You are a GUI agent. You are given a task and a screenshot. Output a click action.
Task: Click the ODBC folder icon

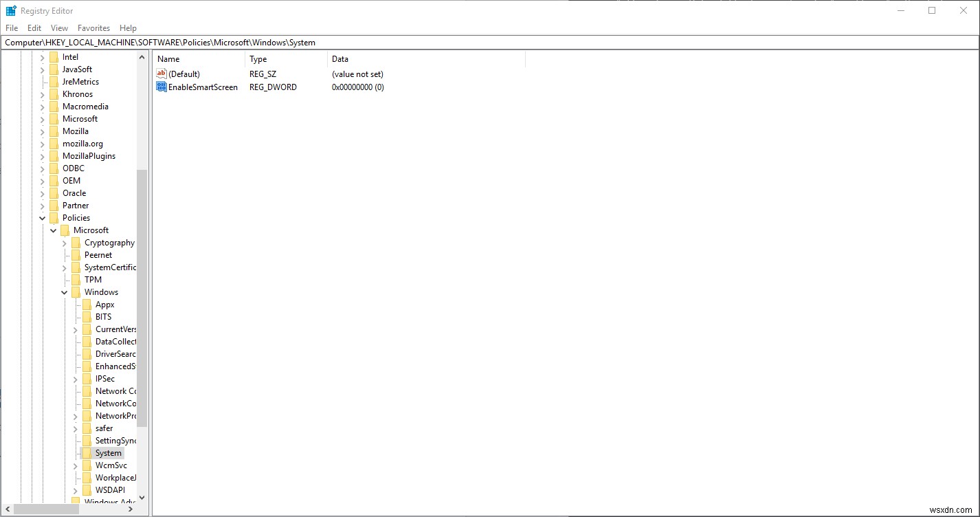tap(54, 168)
